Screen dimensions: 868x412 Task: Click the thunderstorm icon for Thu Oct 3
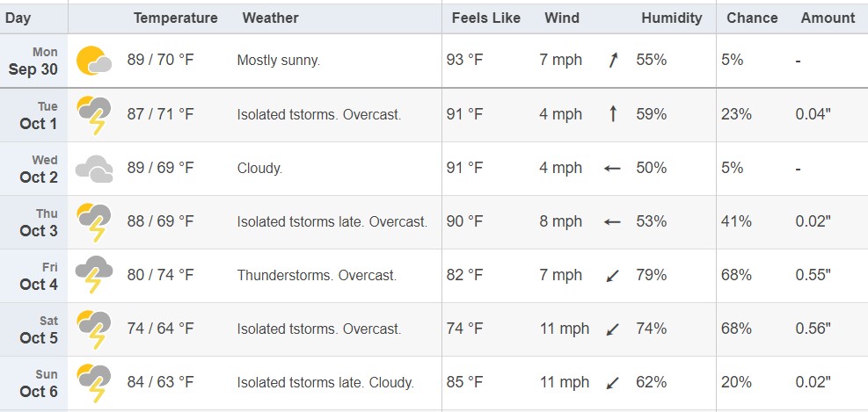tap(94, 222)
